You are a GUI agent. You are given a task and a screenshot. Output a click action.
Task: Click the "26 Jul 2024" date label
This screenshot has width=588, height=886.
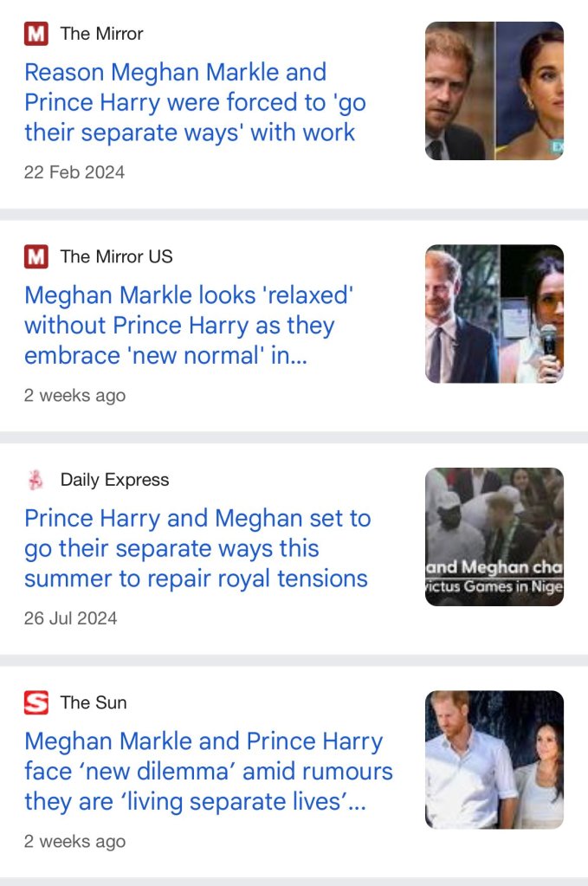click(x=71, y=618)
